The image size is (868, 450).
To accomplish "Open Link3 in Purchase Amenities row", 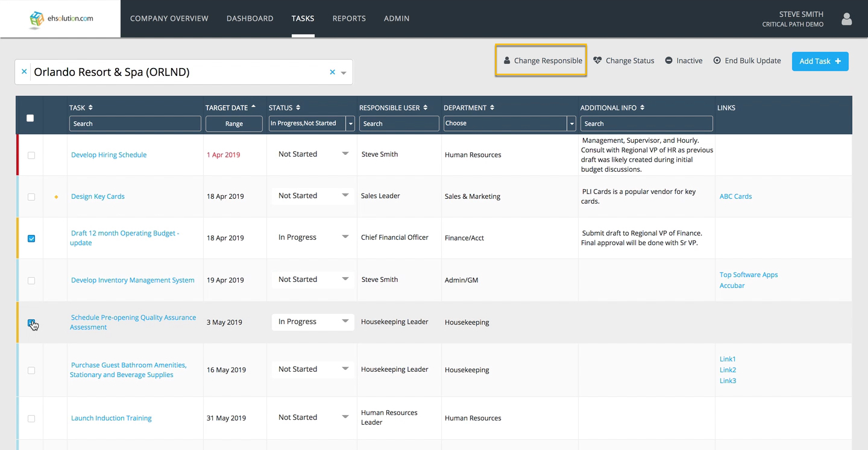I will pos(728,381).
